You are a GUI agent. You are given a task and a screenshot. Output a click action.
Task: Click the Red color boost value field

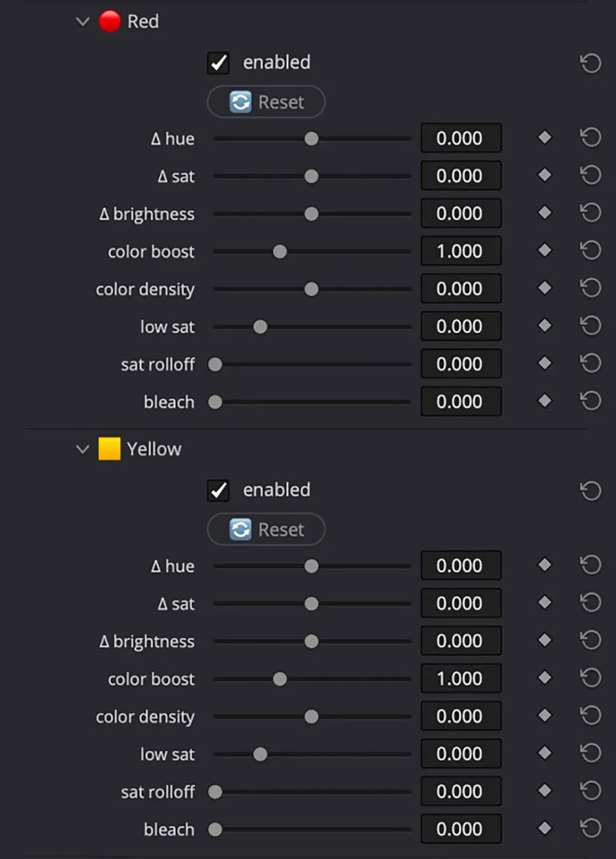click(x=461, y=251)
